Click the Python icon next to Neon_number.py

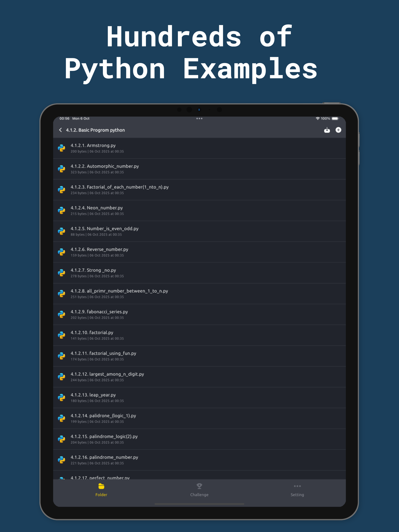(62, 211)
